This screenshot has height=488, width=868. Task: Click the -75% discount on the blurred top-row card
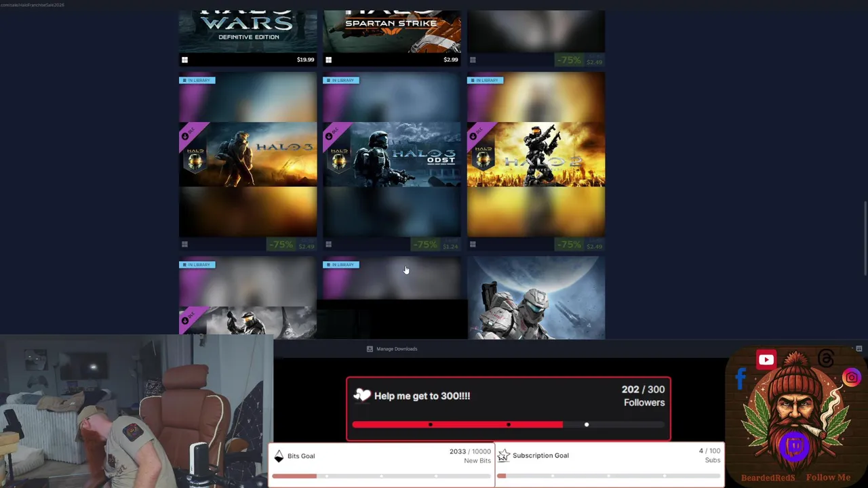click(x=569, y=60)
